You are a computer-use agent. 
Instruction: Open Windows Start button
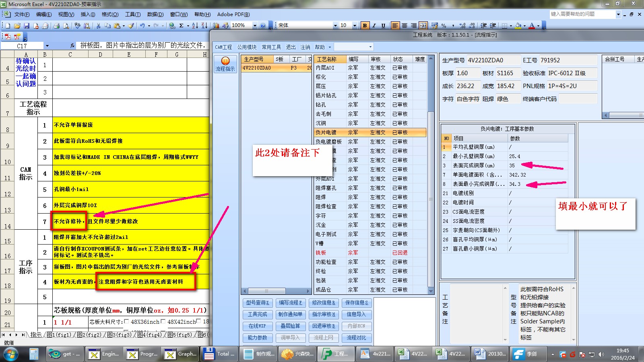tap(11, 354)
